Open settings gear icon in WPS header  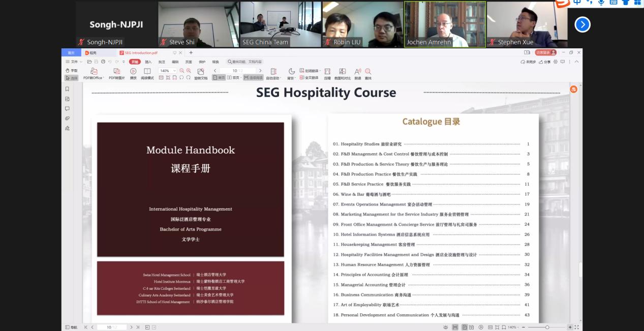coord(556,62)
